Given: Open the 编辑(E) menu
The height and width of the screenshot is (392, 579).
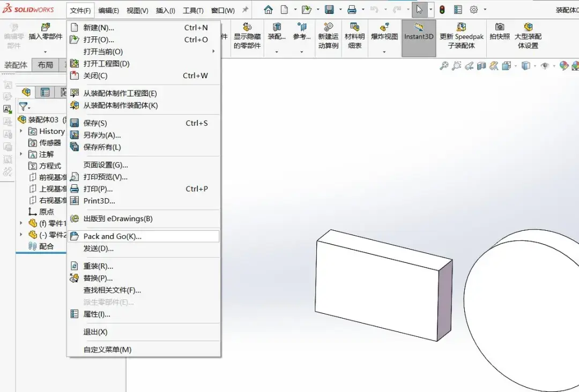Looking at the screenshot, I should pos(108,10).
